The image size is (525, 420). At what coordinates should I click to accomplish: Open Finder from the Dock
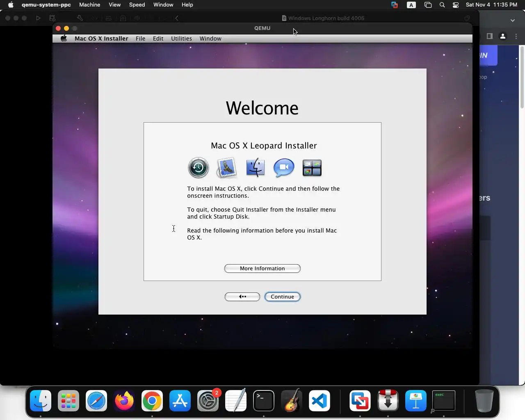coord(41,400)
